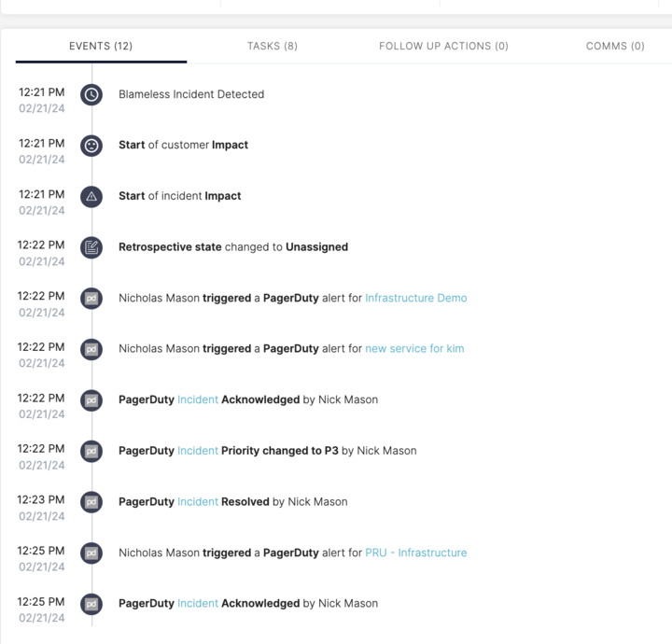Open Incident link in 12:22 PM Acknowledged event

(198, 399)
